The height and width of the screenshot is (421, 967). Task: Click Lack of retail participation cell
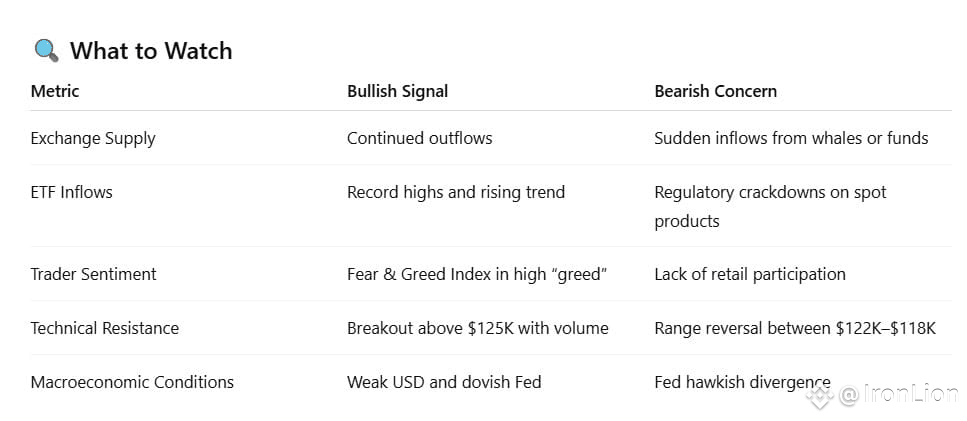(750, 274)
